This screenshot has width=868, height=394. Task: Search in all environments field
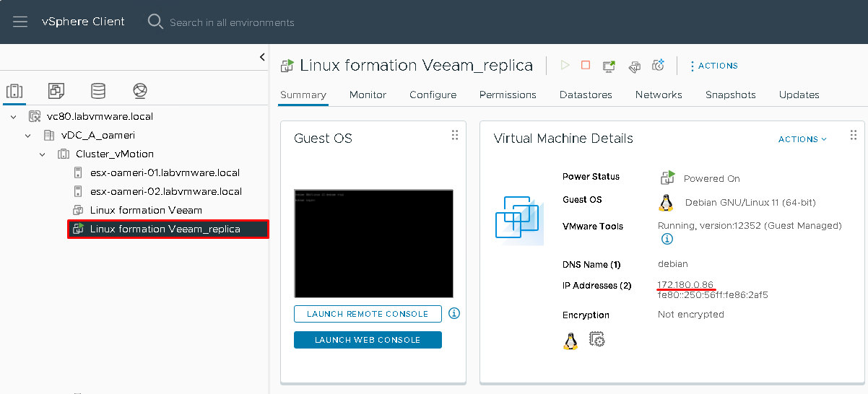pyautogui.click(x=232, y=22)
